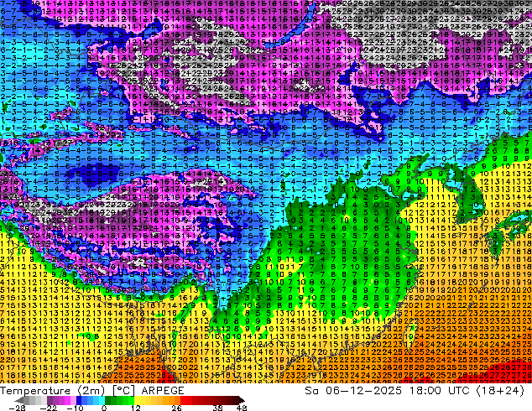Viewport: 532px width, 411px height.
Task: Click the '48' legend value
Action: [x=242, y=408]
